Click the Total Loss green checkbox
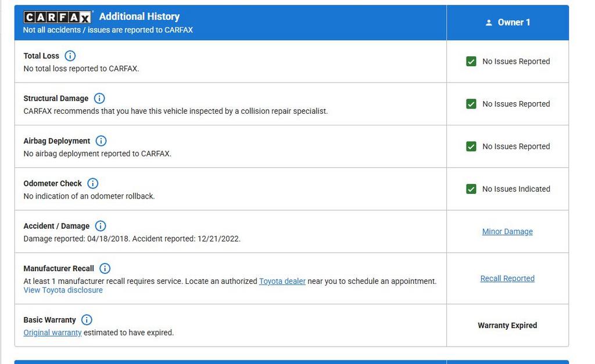The width and height of the screenshot is (595, 364). tap(471, 62)
